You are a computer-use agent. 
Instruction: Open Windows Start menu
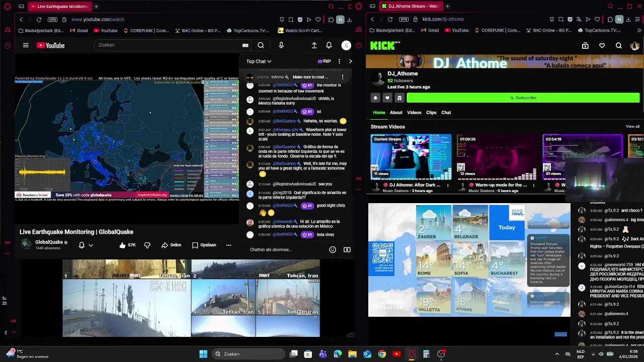pyautogui.click(x=203, y=354)
